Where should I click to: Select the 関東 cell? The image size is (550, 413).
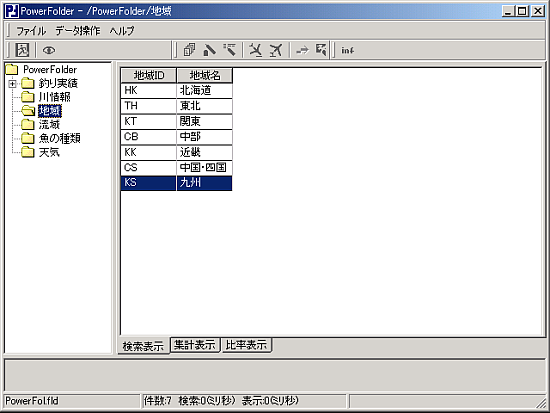204,121
